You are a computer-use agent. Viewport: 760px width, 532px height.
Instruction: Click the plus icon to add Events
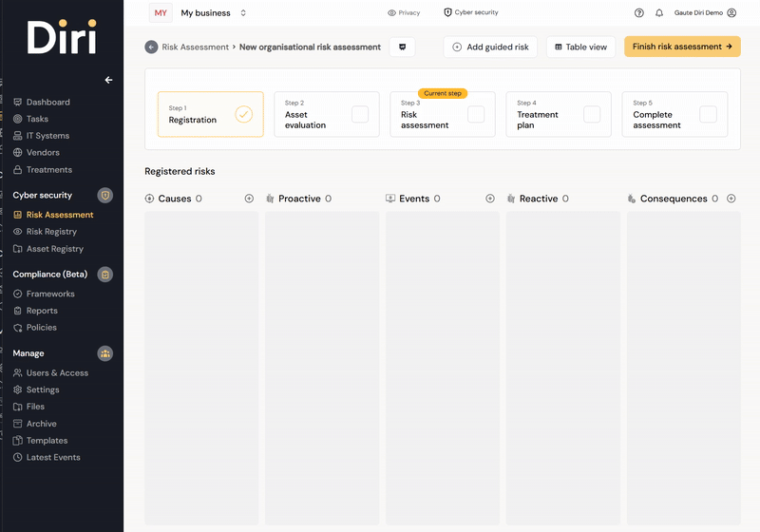(490, 199)
